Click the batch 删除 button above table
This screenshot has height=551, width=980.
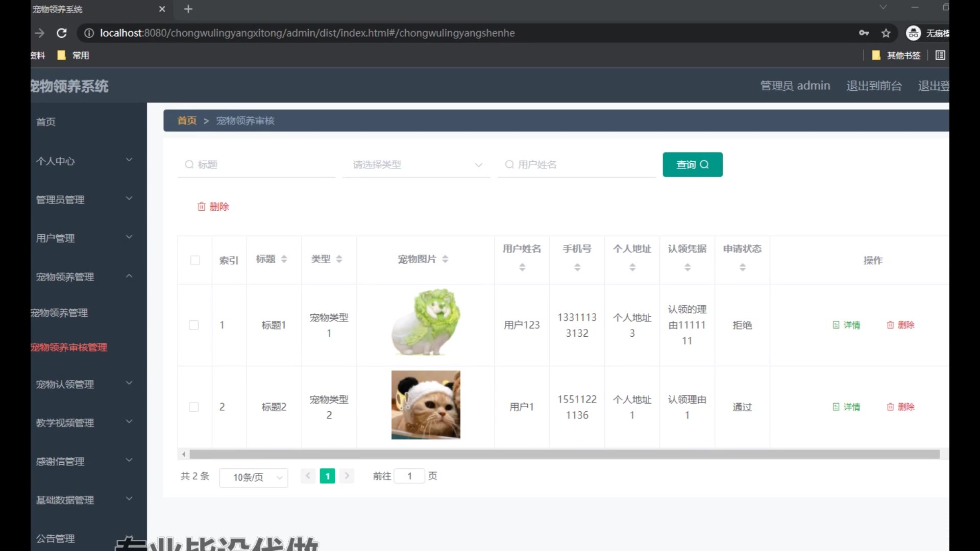coord(213,207)
